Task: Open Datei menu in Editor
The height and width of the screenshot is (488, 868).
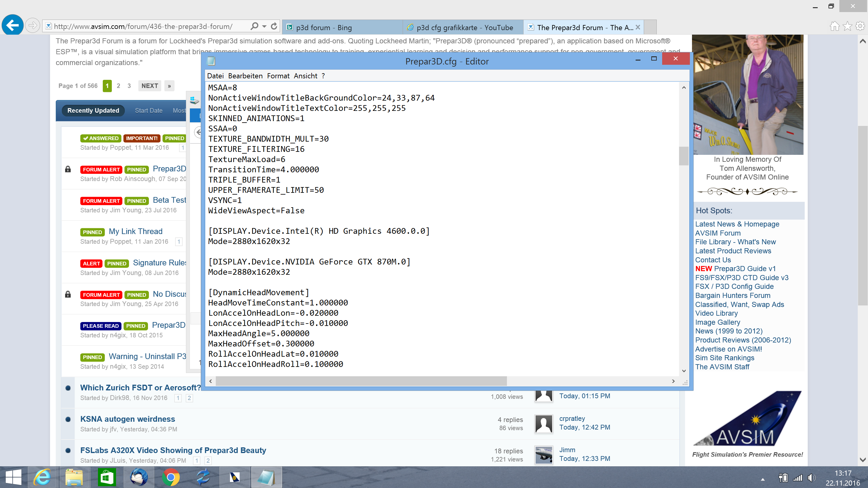Action: pos(215,76)
